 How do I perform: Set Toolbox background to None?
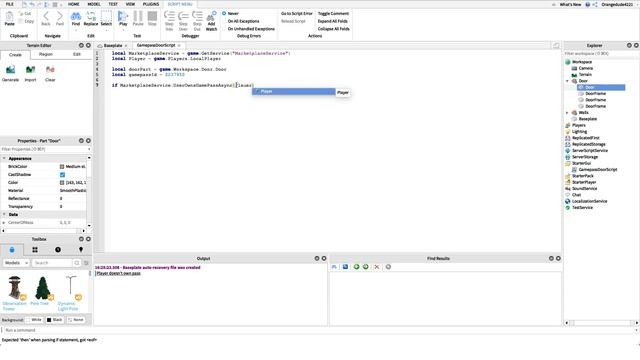76,320
